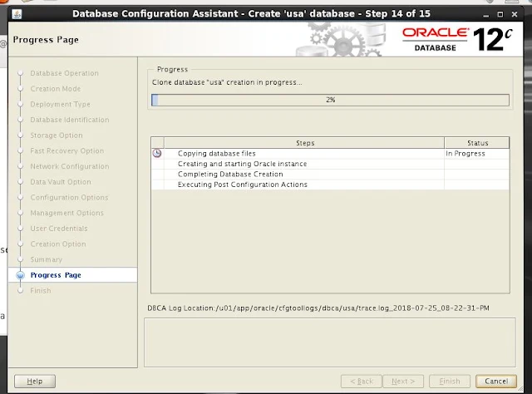Select Completing Database Creation row
The width and height of the screenshot is (532, 394).
pos(330,174)
